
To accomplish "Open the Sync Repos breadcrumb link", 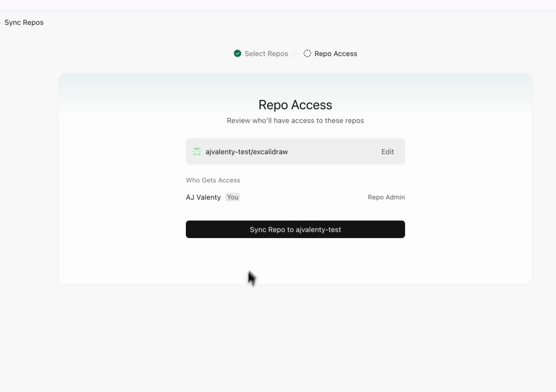I will click(x=24, y=23).
